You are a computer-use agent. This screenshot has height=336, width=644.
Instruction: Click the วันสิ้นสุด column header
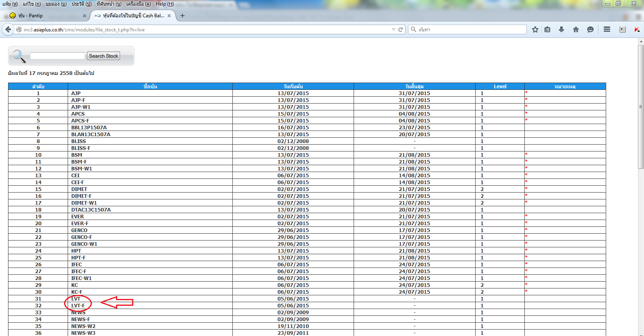(x=414, y=86)
